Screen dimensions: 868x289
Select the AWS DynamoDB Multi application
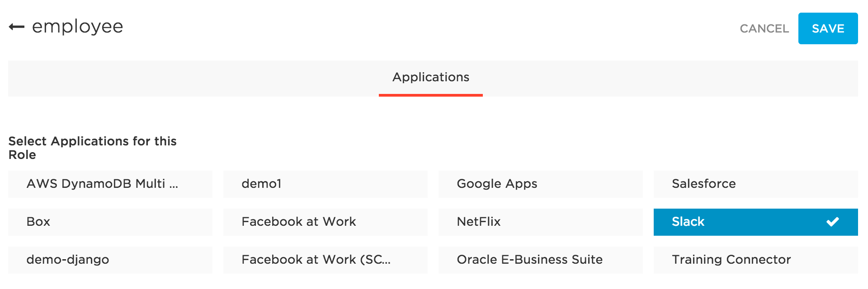110,184
